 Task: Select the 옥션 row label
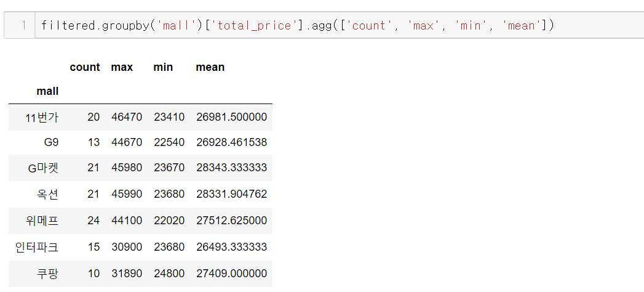coord(47,193)
